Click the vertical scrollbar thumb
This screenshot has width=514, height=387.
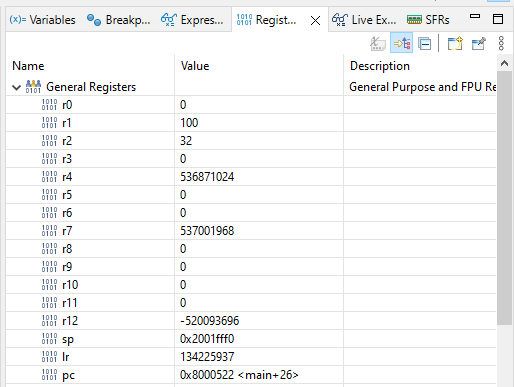pos(505,198)
